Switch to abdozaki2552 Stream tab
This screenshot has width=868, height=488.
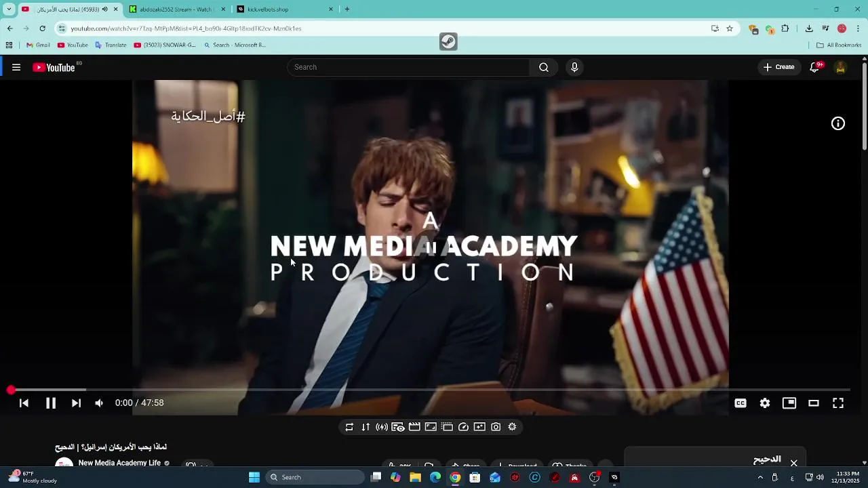[176, 9]
